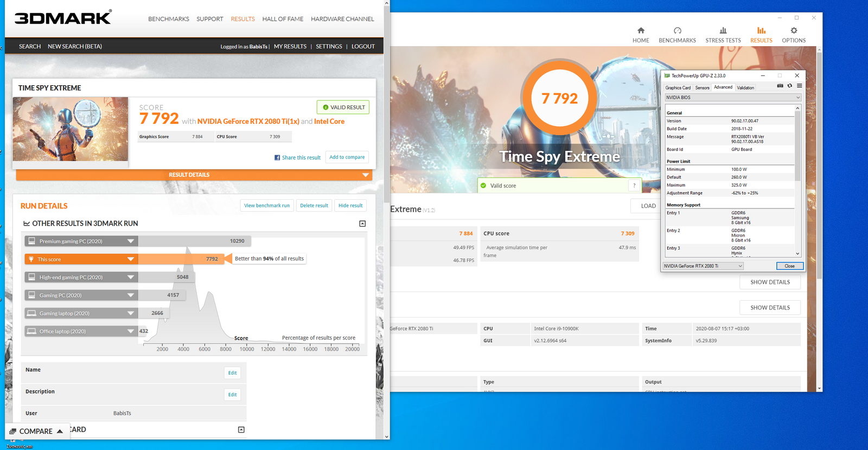Click the COMPARE stack icon

tap(13, 432)
